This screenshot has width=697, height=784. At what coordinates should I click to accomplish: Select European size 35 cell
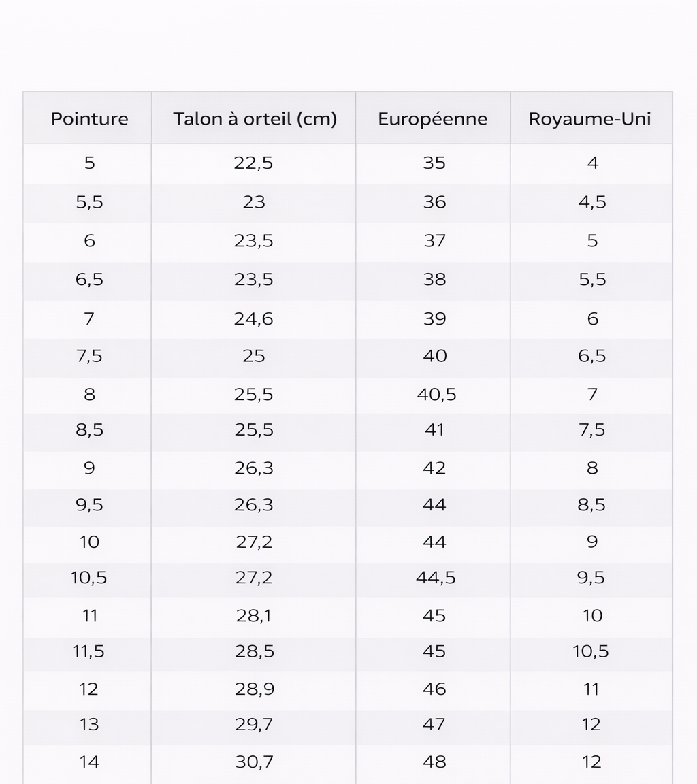(434, 163)
